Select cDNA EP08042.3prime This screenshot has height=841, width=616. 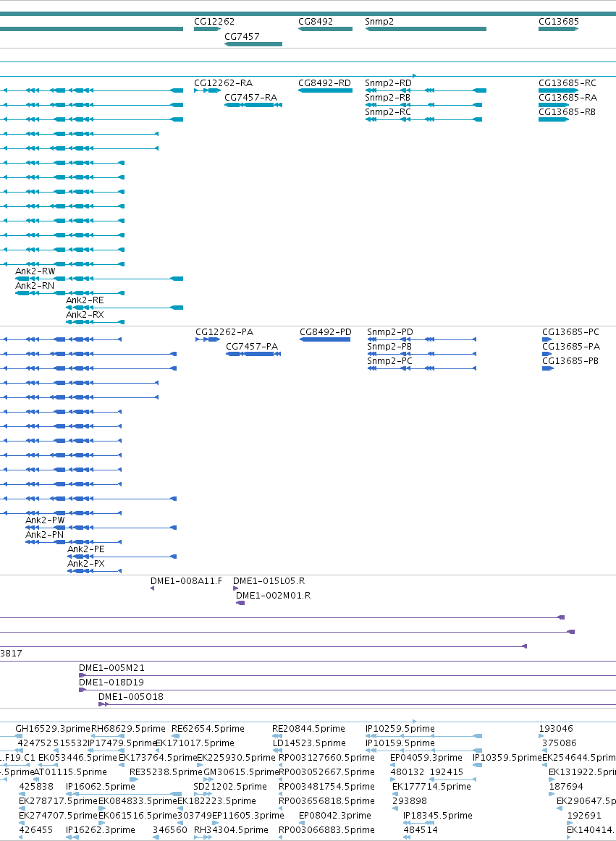335,815
